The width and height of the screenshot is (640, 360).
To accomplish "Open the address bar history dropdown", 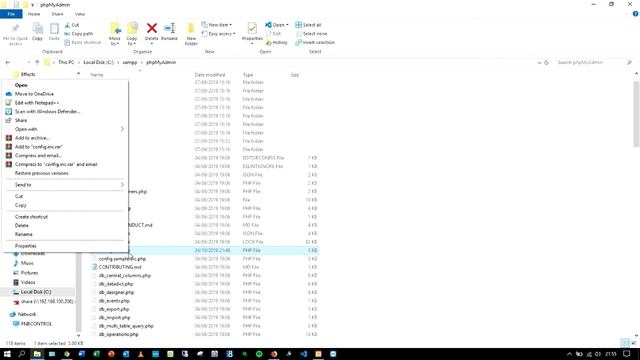I will coord(539,63).
